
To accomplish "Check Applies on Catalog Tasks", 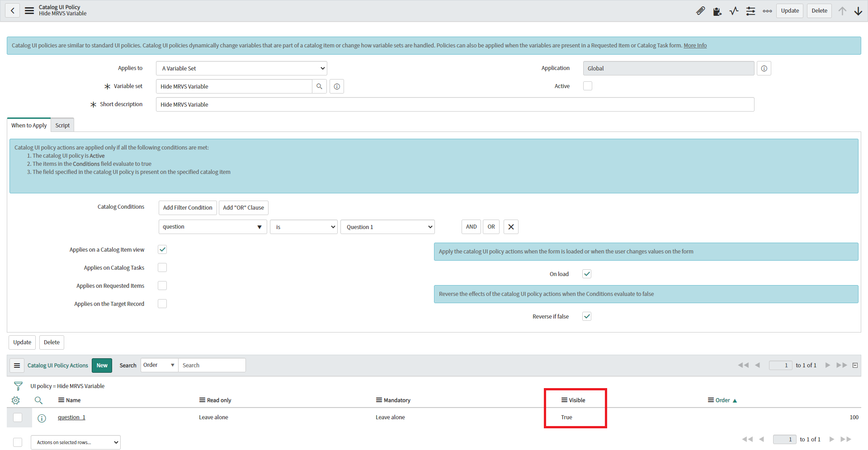I will [x=162, y=267].
